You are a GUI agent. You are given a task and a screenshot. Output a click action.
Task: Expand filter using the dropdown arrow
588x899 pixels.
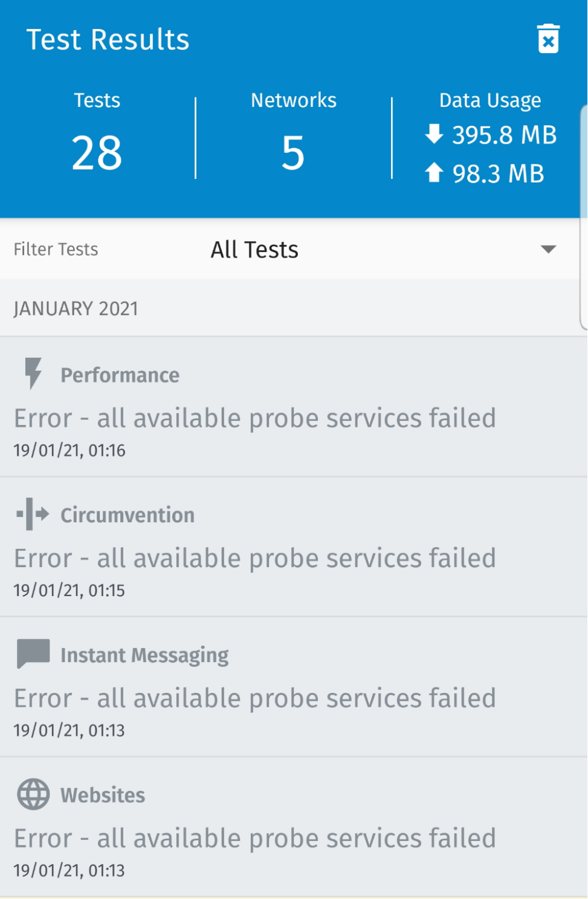pyautogui.click(x=548, y=250)
